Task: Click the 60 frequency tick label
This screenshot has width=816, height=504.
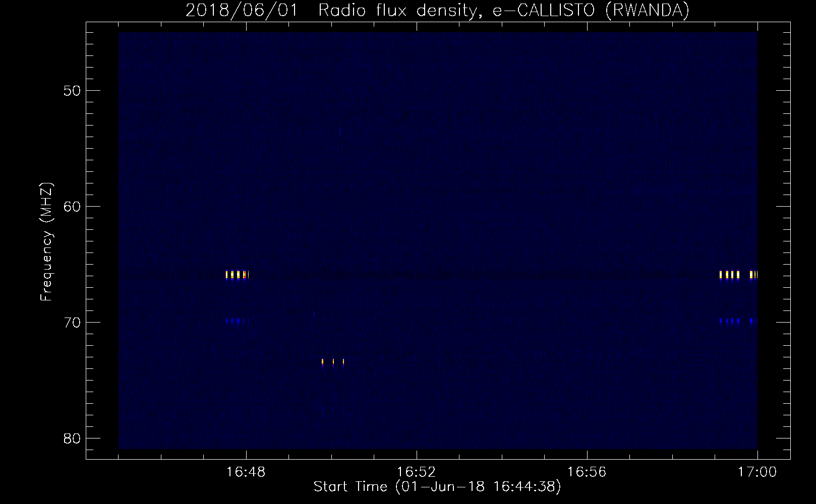Action: 72,207
